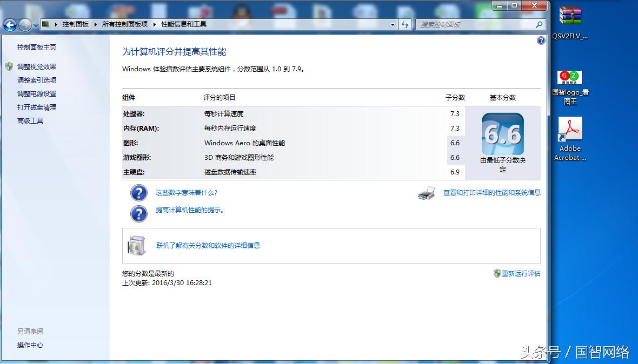The height and width of the screenshot is (364, 638).
Task: Open 调整视觉效果 link
Action: coord(37,66)
